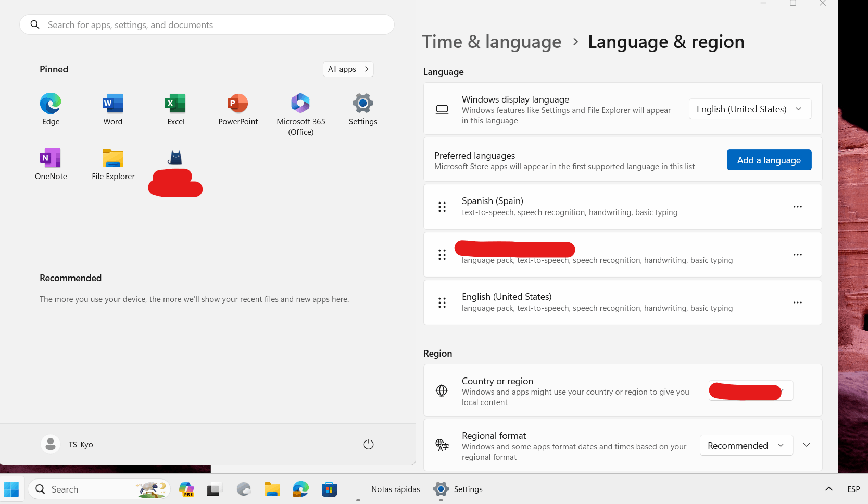Image resolution: width=868 pixels, height=504 pixels.
Task: Click the TS_Kyo account icon
Action: [51, 444]
